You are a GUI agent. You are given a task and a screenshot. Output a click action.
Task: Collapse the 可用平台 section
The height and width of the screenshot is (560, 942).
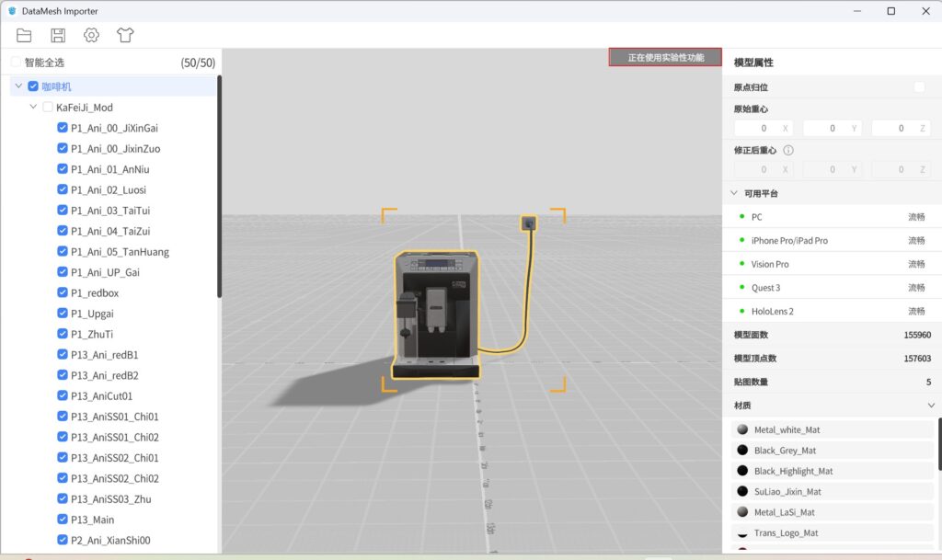click(734, 194)
